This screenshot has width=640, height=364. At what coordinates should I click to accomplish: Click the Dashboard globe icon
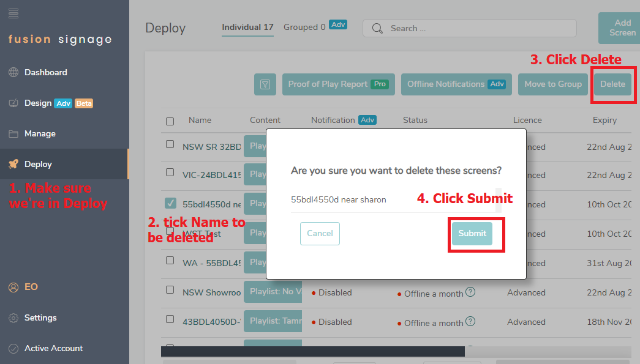click(x=13, y=73)
